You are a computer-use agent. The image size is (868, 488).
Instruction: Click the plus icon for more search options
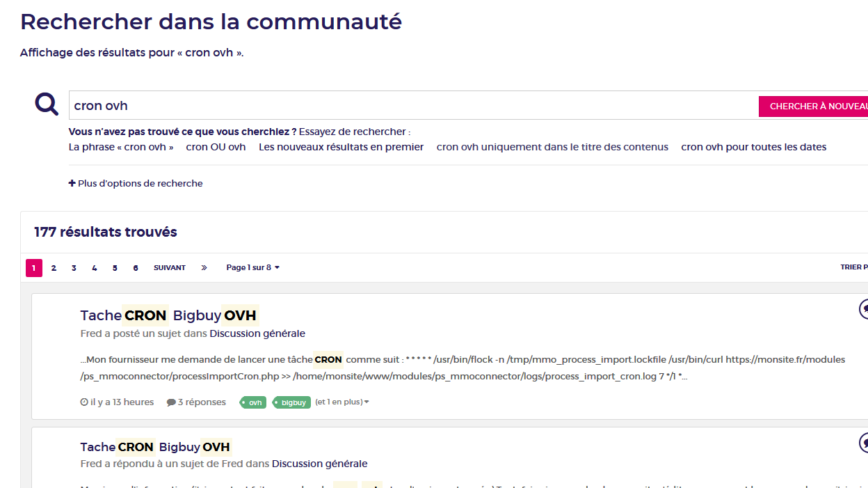coord(72,184)
